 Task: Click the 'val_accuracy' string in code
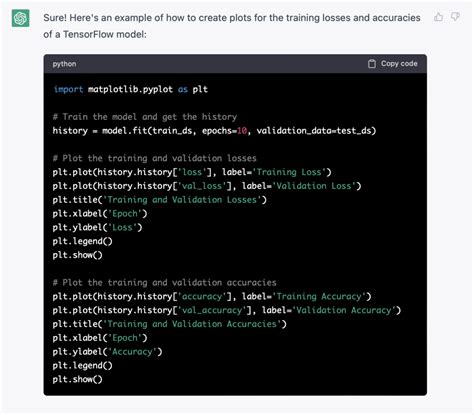pyautogui.click(x=212, y=310)
